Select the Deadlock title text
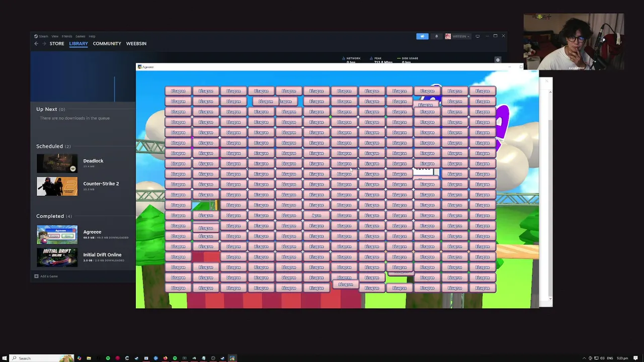Viewport: 644px width, 362px height. click(x=93, y=161)
